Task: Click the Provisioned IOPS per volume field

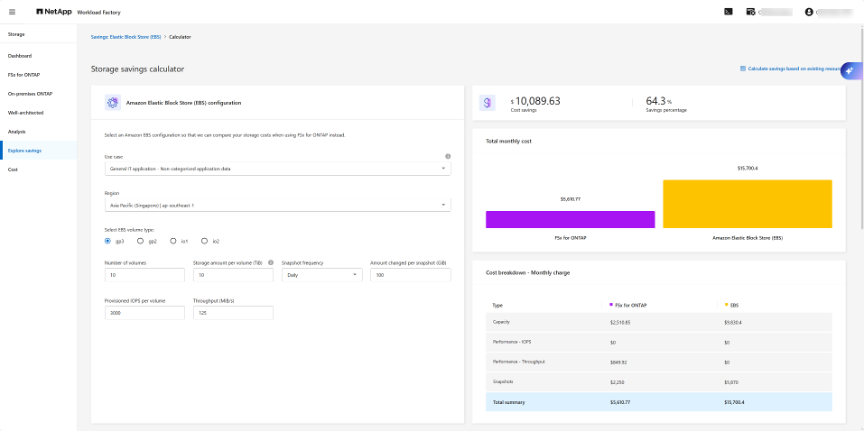Action: pos(145,313)
